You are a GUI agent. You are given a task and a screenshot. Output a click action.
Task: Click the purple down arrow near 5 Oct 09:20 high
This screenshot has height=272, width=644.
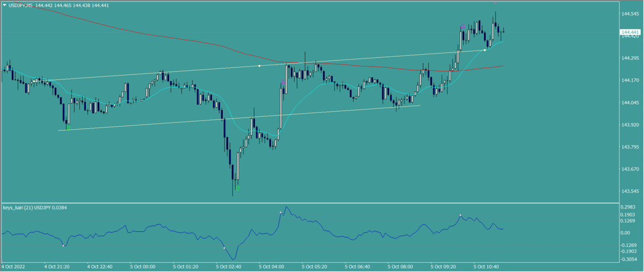point(463,26)
